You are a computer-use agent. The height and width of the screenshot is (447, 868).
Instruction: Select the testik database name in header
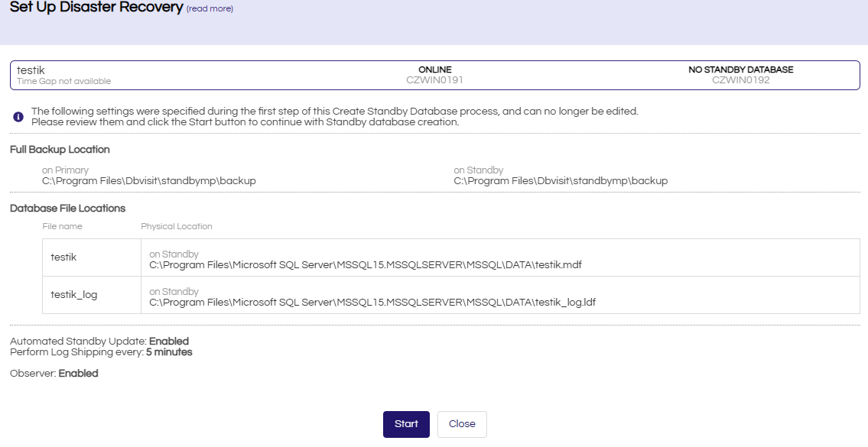point(31,70)
